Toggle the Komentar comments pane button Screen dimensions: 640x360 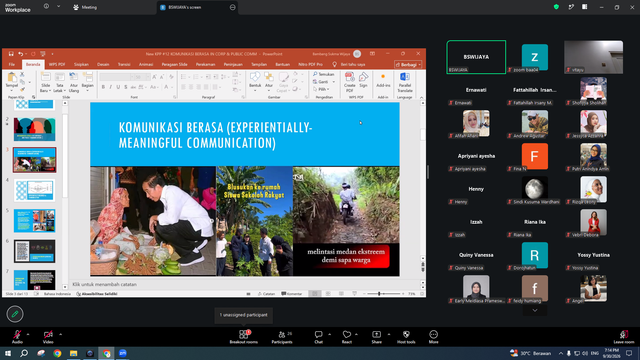point(291,293)
